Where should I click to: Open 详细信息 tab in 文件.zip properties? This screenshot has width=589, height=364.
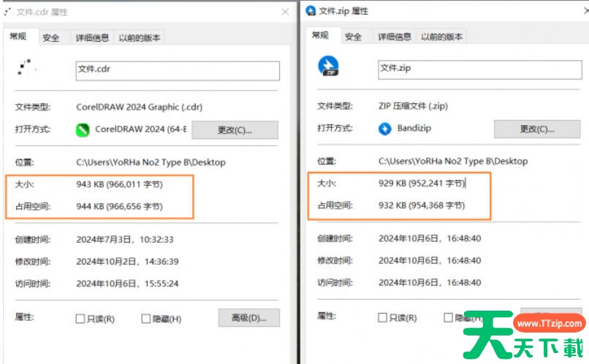coord(395,37)
